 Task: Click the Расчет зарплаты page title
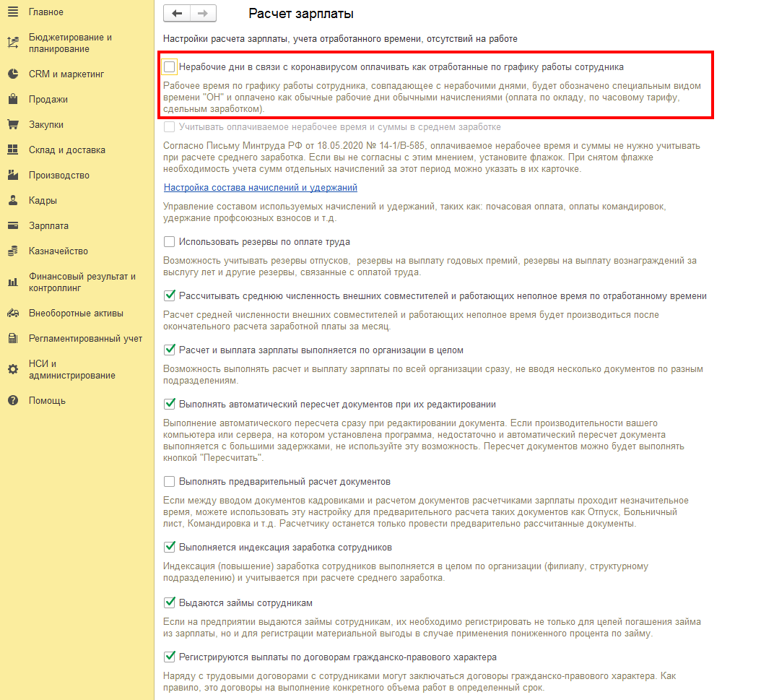pyautogui.click(x=301, y=14)
